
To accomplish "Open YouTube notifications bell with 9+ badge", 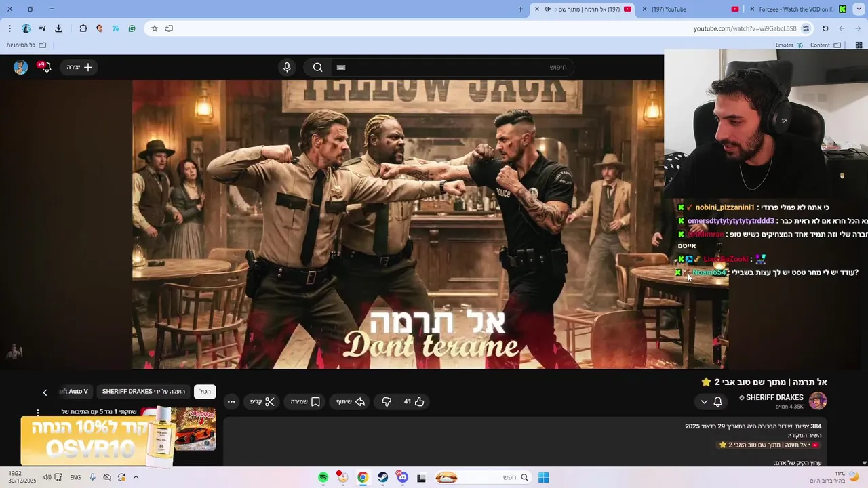I will (x=45, y=67).
